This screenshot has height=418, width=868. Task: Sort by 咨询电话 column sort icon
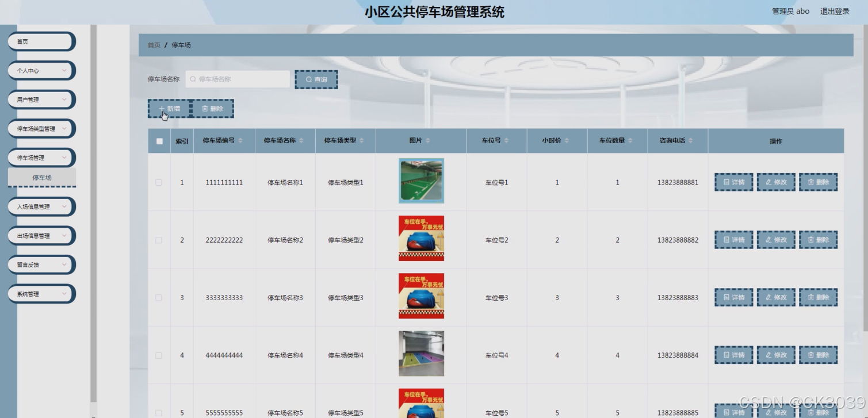pyautogui.click(x=691, y=141)
